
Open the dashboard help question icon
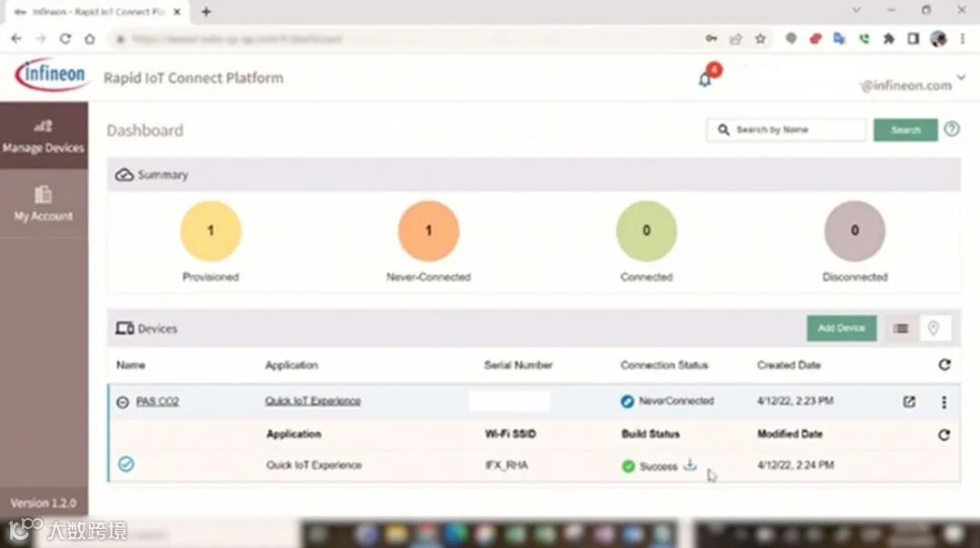[x=951, y=130]
